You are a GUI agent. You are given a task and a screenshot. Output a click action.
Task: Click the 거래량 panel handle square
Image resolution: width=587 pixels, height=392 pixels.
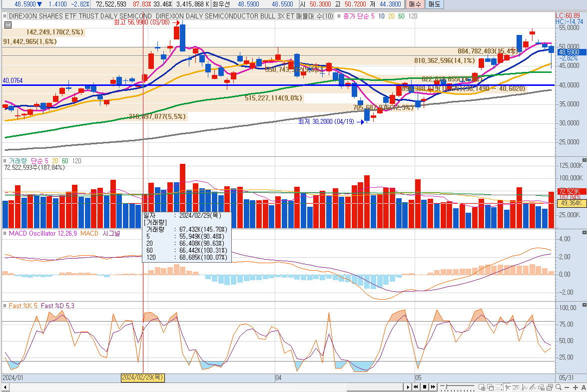pos(5,161)
